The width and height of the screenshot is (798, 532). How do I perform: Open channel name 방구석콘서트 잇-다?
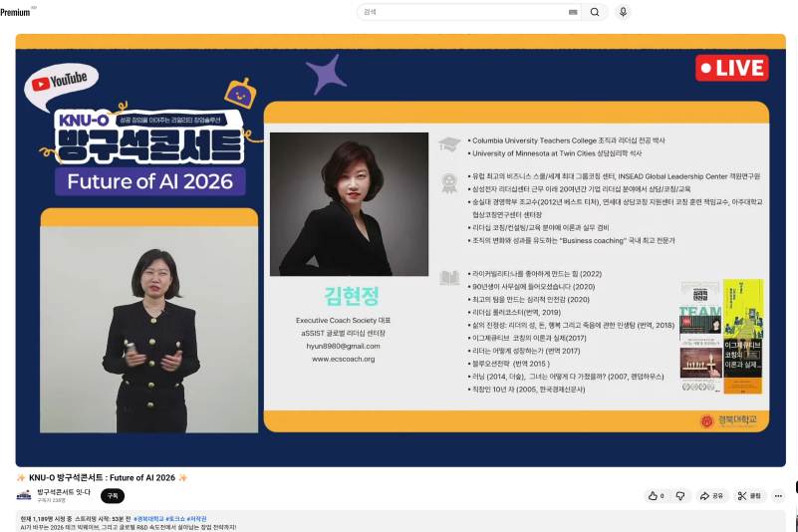[64, 492]
